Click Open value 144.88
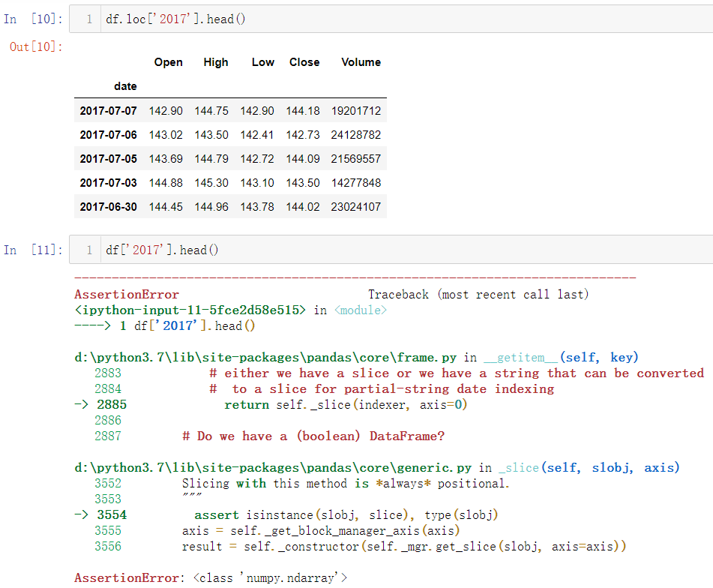The height and width of the screenshot is (588, 713). tap(166, 183)
